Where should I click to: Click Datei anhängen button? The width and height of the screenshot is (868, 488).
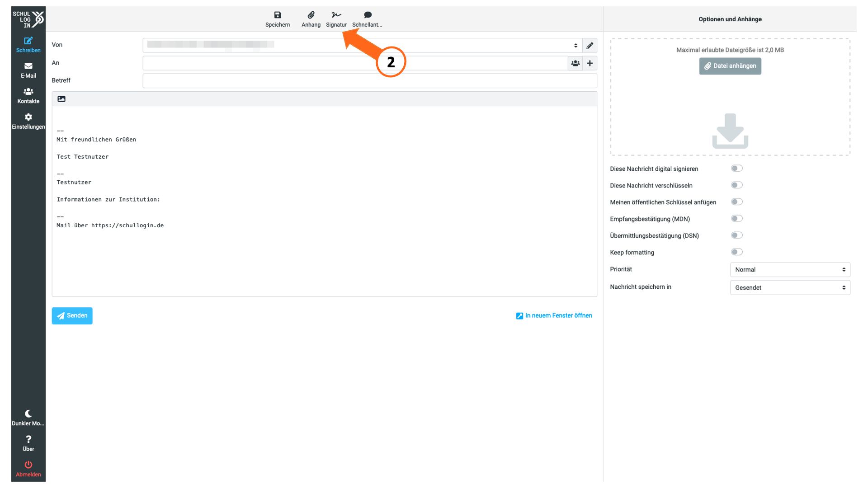pyautogui.click(x=730, y=66)
